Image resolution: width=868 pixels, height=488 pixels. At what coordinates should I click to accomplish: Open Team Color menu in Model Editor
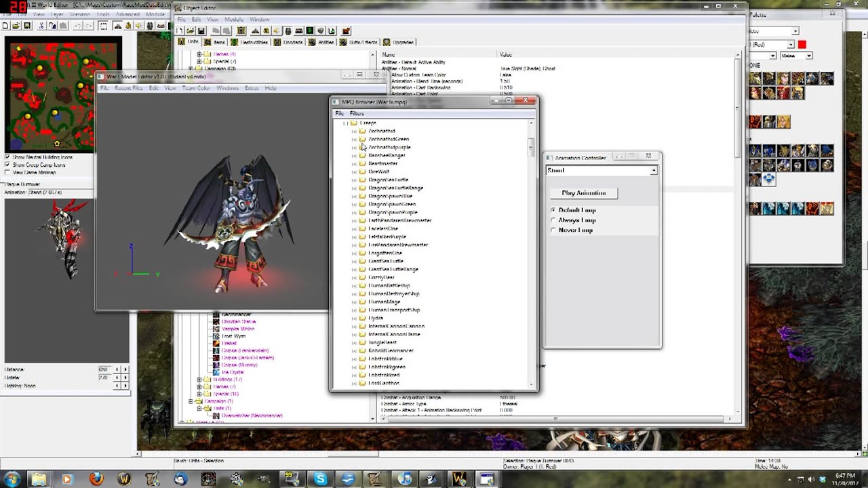click(195, 88)
